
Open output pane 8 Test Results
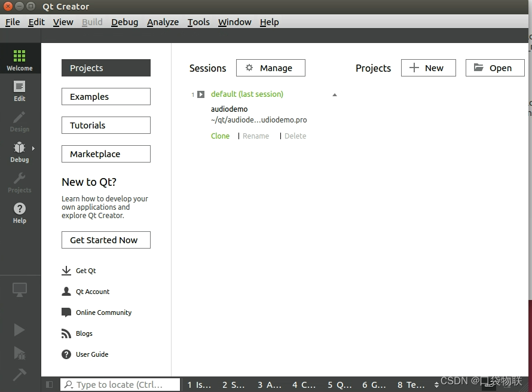click(x=411, y=385)
